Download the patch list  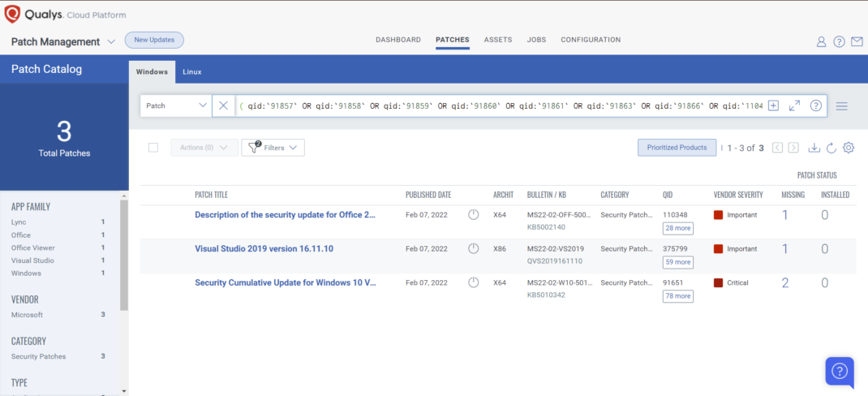coord(814,148)
